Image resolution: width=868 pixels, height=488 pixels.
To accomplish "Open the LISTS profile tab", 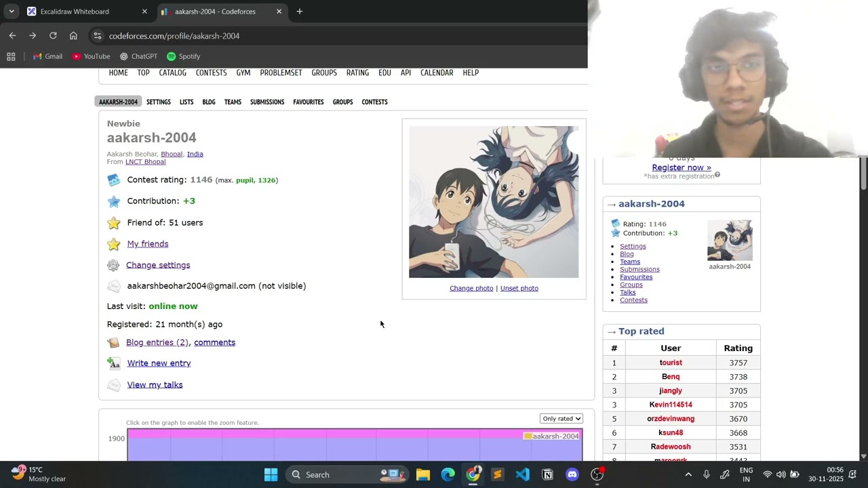I will [186, 102].
